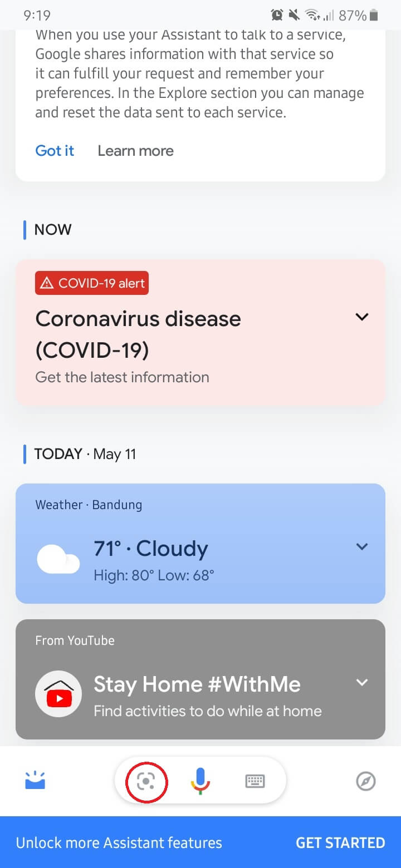Viewport: 401px width, 868px height.
Task: Expand the Stay Home #WithMe card
Action: (x=362, y=682)
